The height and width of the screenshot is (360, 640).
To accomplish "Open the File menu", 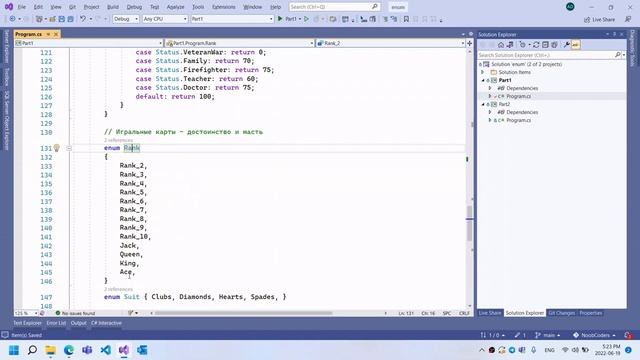I will [x=22, y=7].
